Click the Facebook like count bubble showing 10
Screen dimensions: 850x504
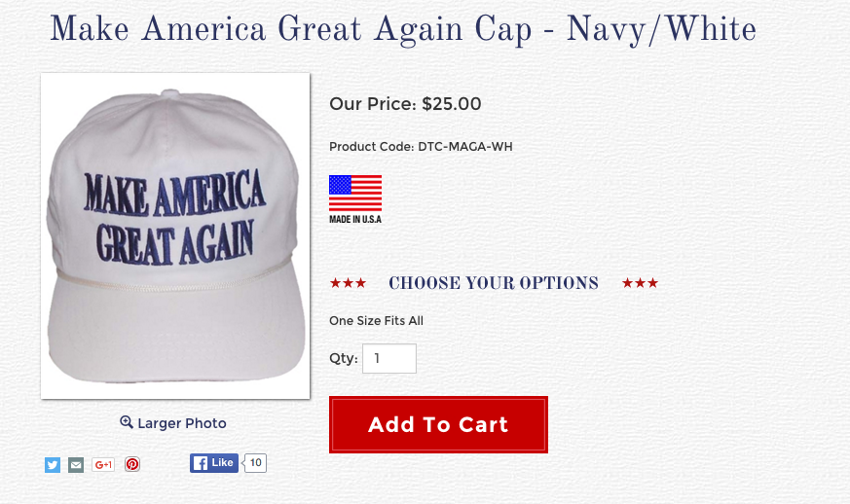(x=255, y=463)
